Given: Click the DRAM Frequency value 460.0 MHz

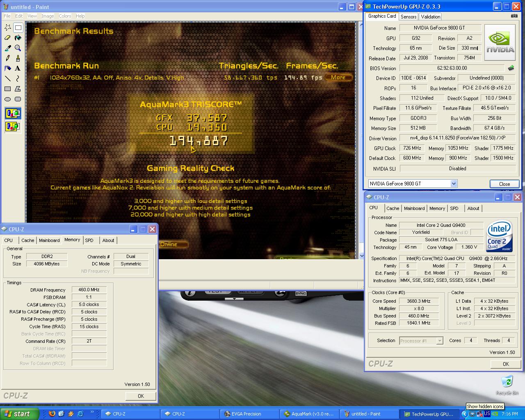Looking at the screenshot, I should pos(89,290).
